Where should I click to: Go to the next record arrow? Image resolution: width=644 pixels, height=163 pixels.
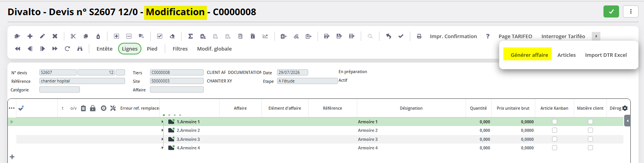pyautogui.click(x=42, y=49)
